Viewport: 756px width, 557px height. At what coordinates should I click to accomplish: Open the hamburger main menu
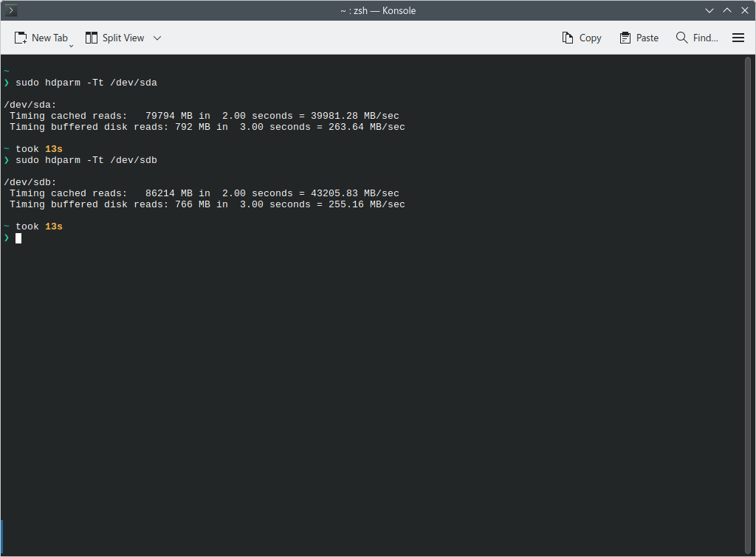[x=738, y=38]
